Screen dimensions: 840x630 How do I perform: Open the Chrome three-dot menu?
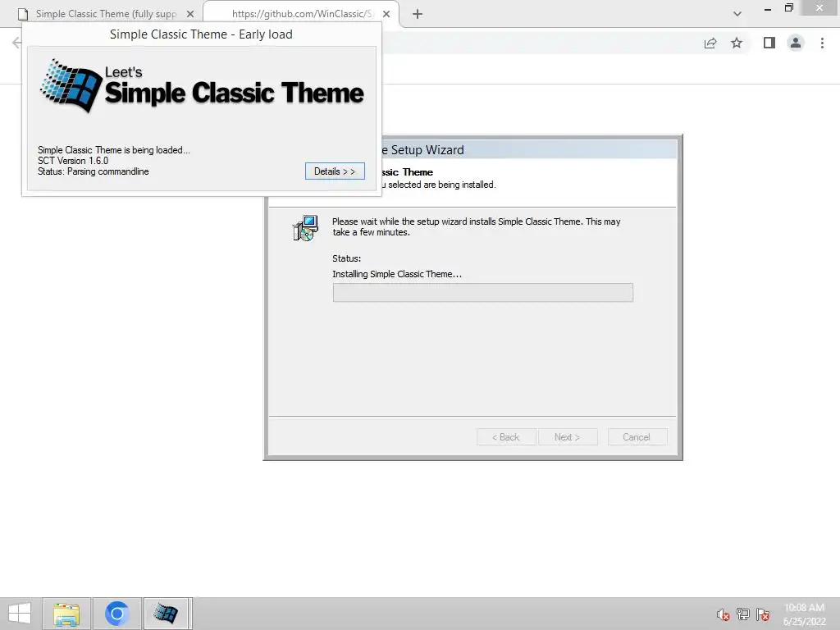[x=822, y=43]
